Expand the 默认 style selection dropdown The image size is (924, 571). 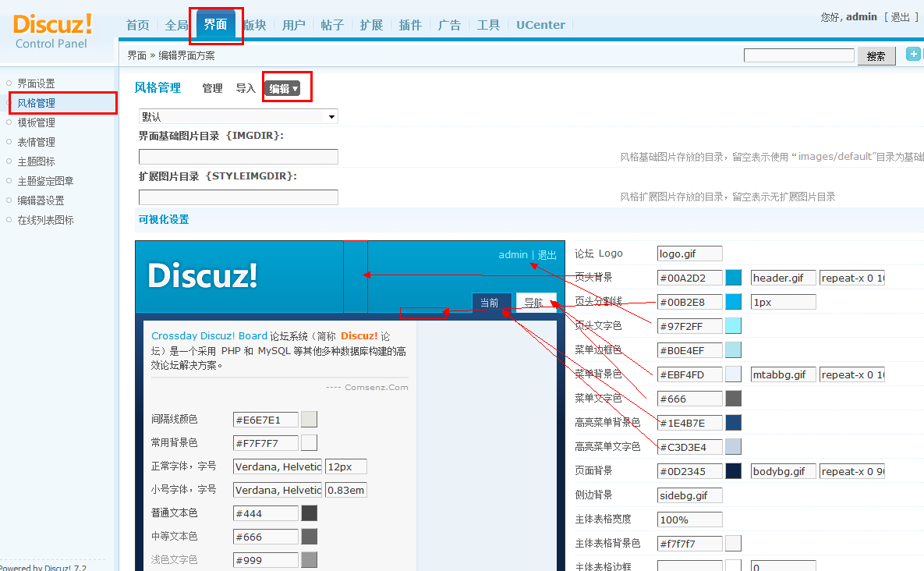pos(238,117)
